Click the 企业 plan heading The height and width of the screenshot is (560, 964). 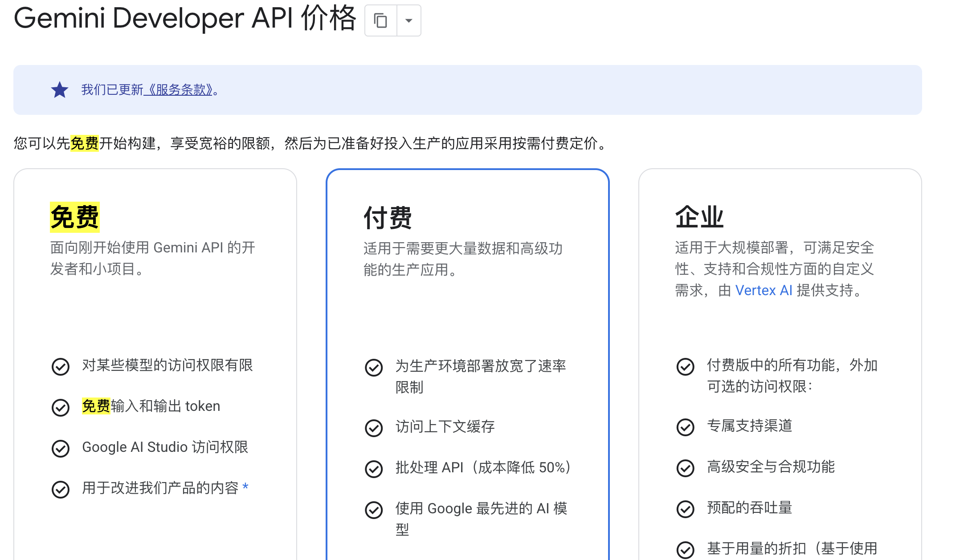[x=699, y=217]
